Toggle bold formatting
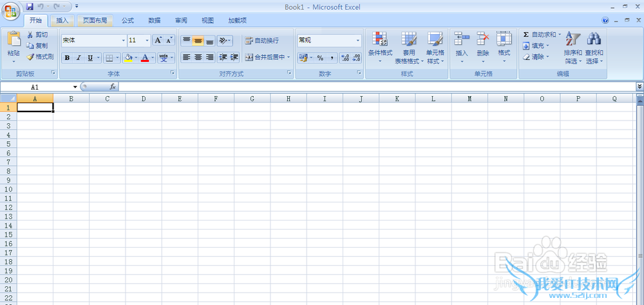Screen dimensions: 644x305 tap(67, 58)
